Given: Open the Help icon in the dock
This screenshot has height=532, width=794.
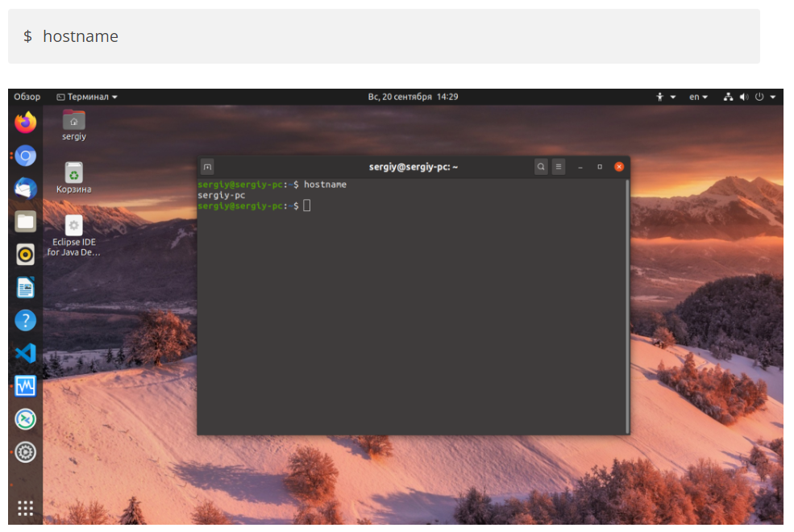Looking at the screenshot, I should click(x=26, y=320).
